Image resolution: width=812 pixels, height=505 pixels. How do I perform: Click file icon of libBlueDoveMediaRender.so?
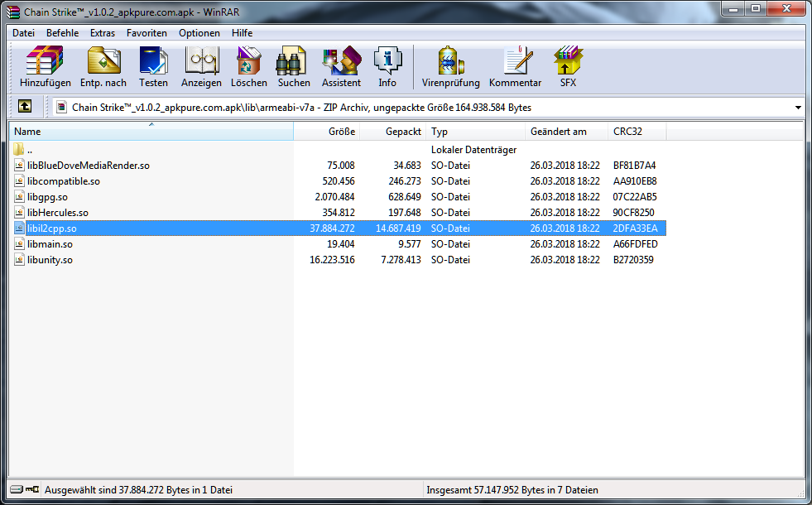(x=19, y=166)
